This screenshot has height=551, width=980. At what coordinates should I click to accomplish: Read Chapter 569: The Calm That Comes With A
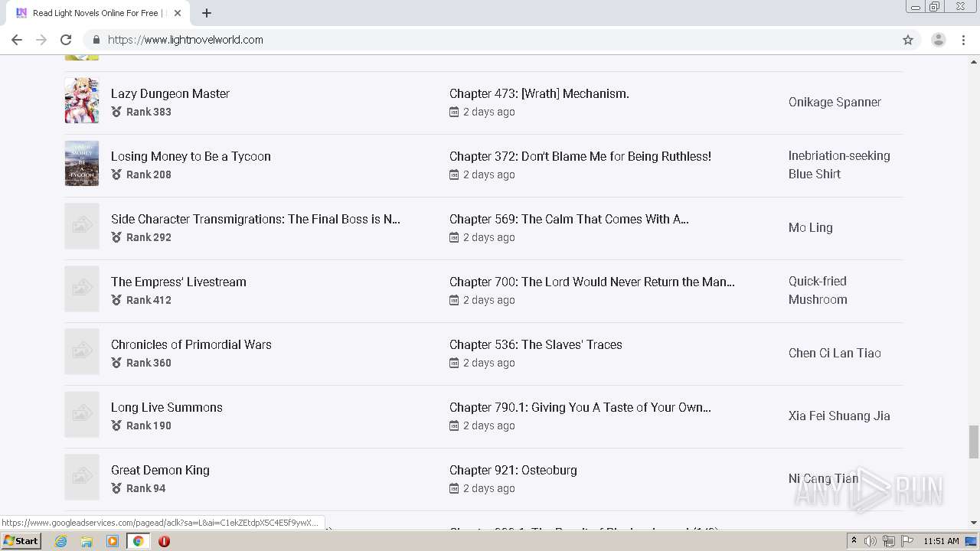point(569,219)
